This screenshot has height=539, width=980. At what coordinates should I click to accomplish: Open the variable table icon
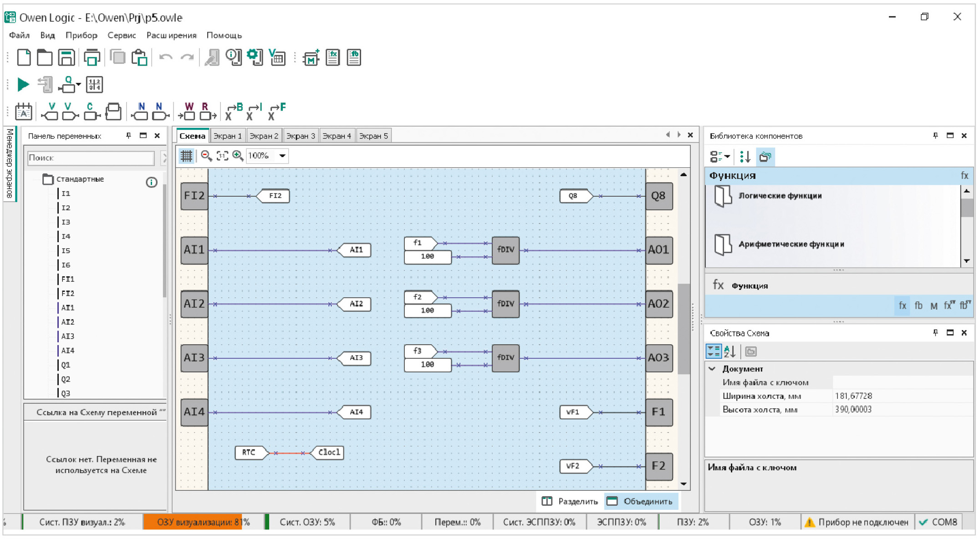click(x=277, y=58)
